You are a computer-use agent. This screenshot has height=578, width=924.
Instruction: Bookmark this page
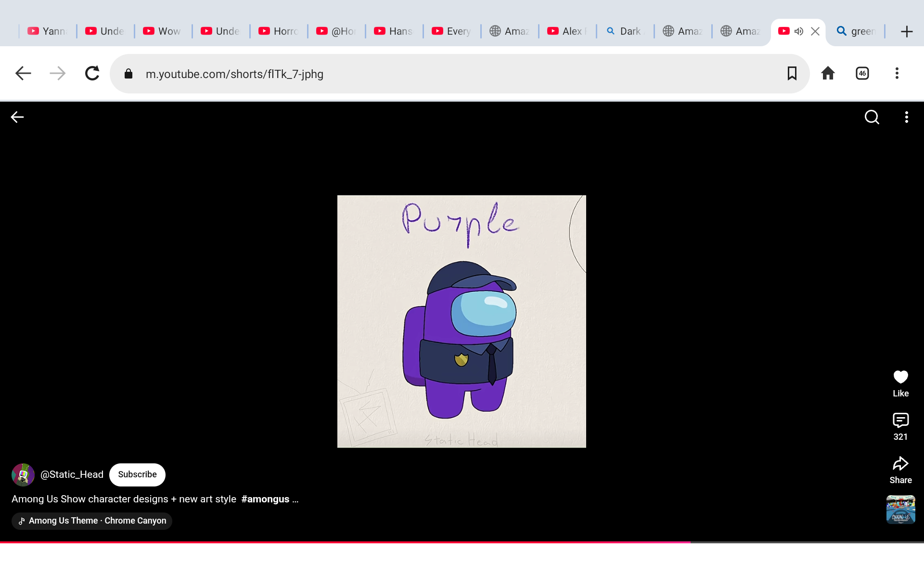(x=792, y=73)
